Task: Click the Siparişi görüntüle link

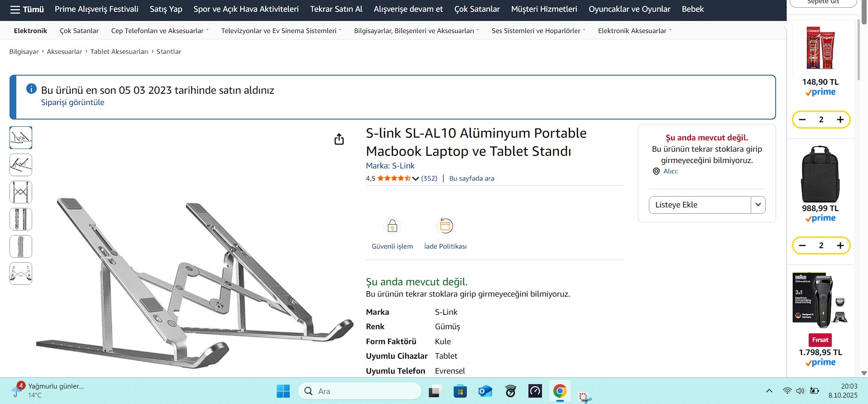Action: 72,102
